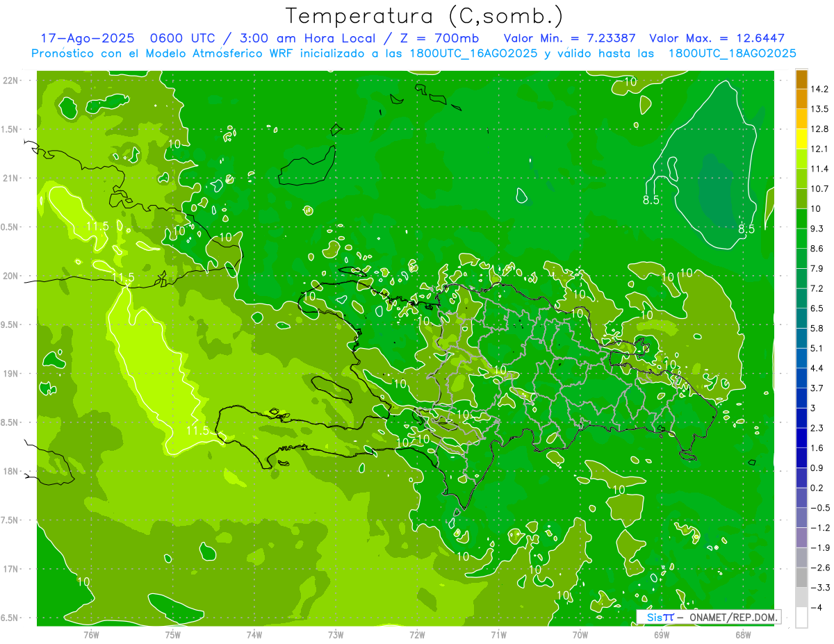Image resolution: width=834 pixels, height=644 pixels.
Task: Pick the purple swatch between -1.2 and -0.5
Action: 801,518
